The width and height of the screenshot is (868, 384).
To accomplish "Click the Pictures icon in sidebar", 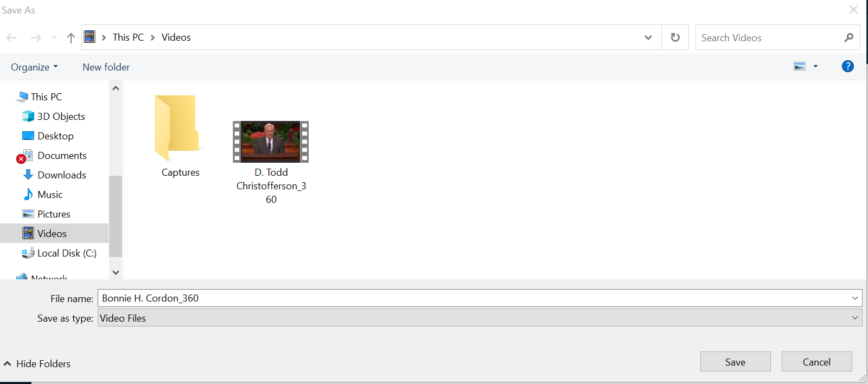I will point(28,214).
